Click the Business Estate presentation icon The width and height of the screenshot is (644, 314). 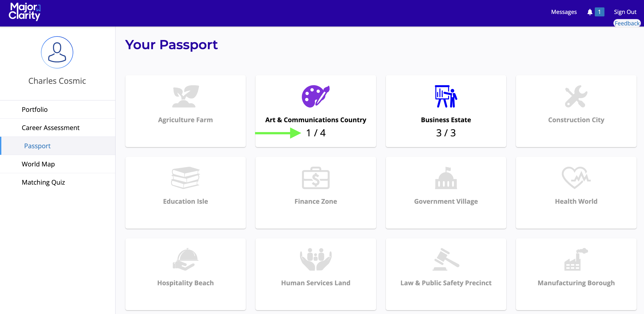(x=446, y=96)
